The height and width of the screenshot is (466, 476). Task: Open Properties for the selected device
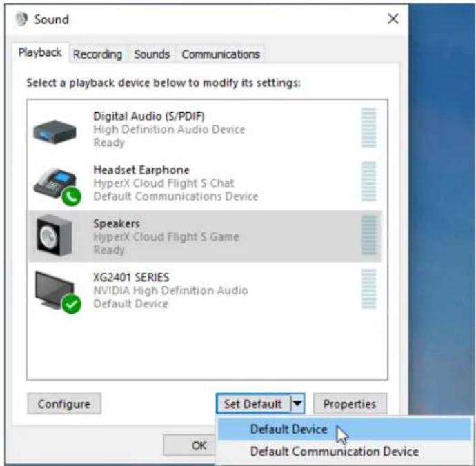point(350,404)
